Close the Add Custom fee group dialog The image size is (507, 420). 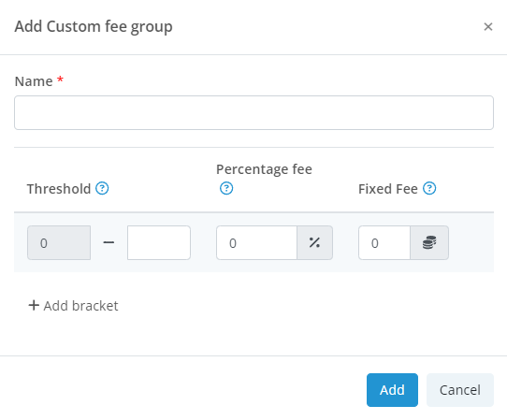point(488,26)
